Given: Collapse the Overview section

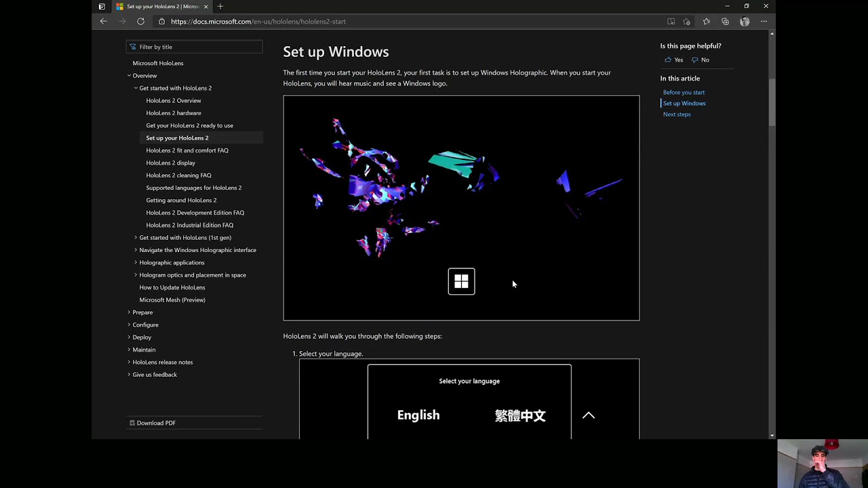Looking at the screenshot, I should (x=129, y=75).
